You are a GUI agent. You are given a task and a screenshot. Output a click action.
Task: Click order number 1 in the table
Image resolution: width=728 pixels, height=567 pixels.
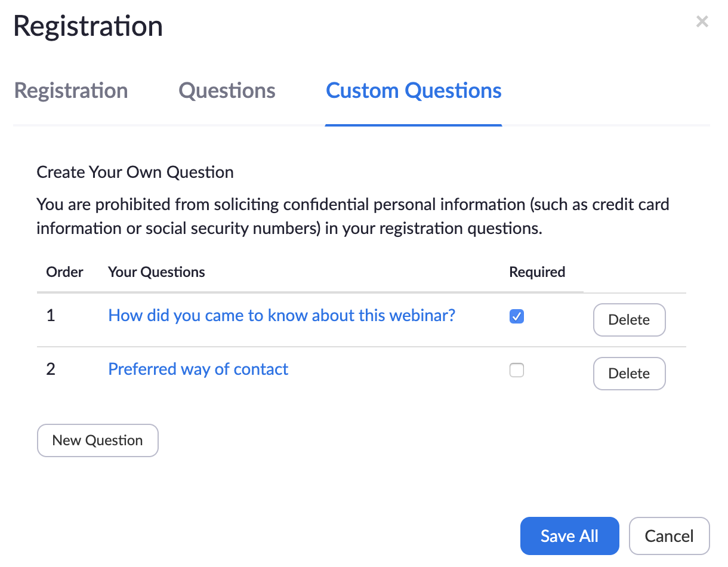click(51, 315)
